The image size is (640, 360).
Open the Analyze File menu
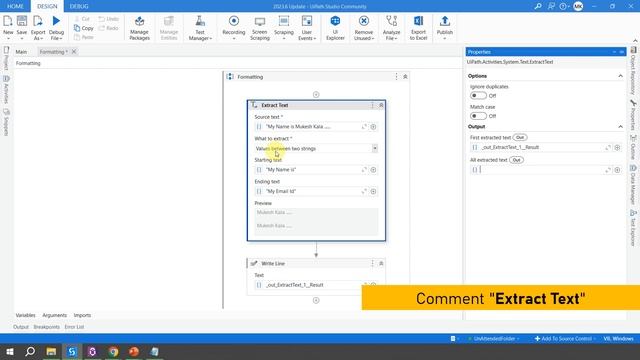click(391, 28)
